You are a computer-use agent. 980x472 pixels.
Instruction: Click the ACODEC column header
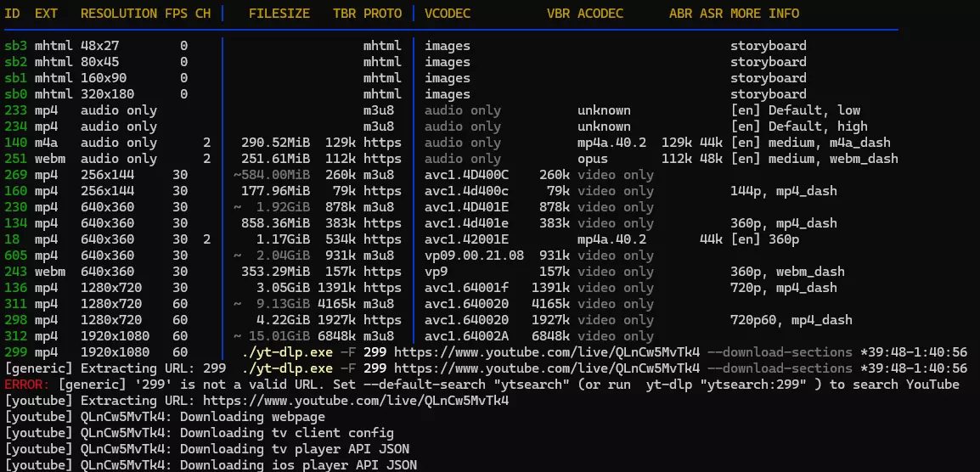600,13
